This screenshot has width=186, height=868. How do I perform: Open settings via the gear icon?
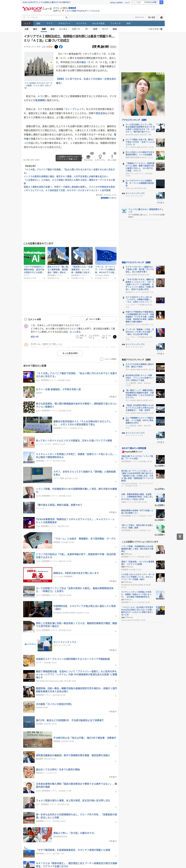pos(161,18)
